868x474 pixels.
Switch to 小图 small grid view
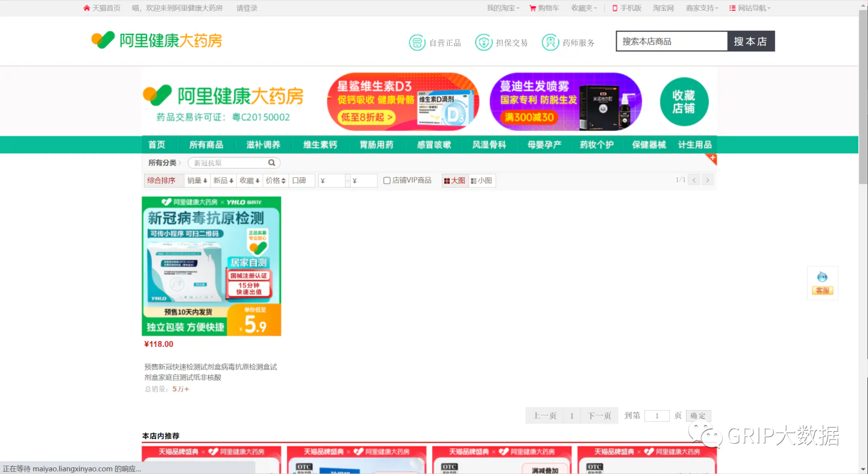[x=482, y=180]
